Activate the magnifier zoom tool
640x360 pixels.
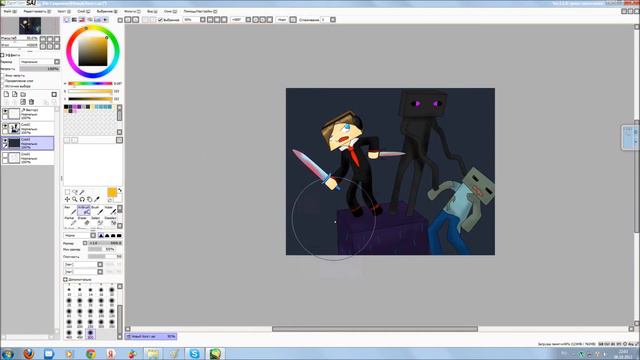tap(75, 199)
